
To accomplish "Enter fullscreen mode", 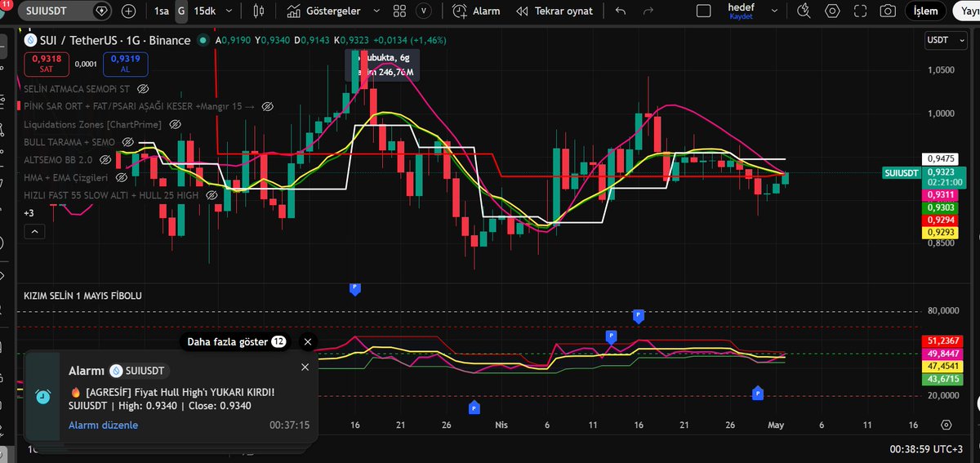I will [860, 11].
